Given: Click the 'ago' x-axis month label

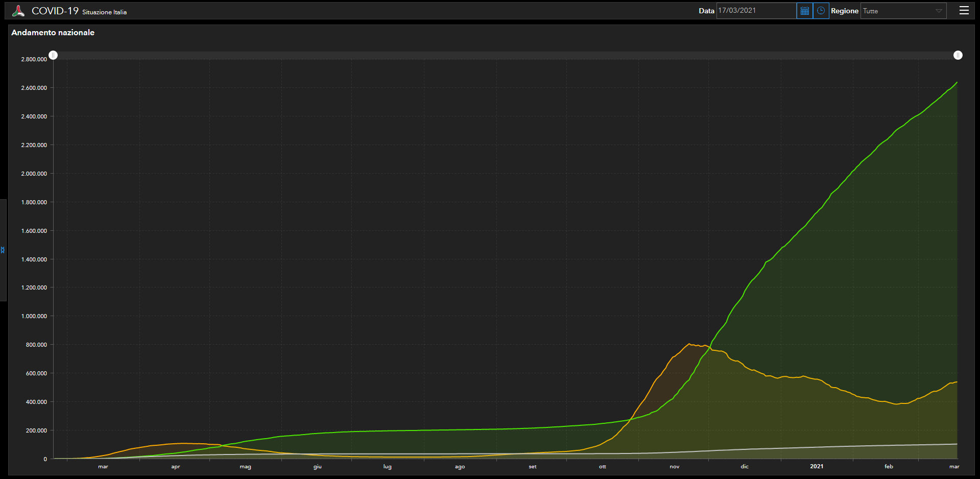Looking at the screenshot, I should [460, 467].
